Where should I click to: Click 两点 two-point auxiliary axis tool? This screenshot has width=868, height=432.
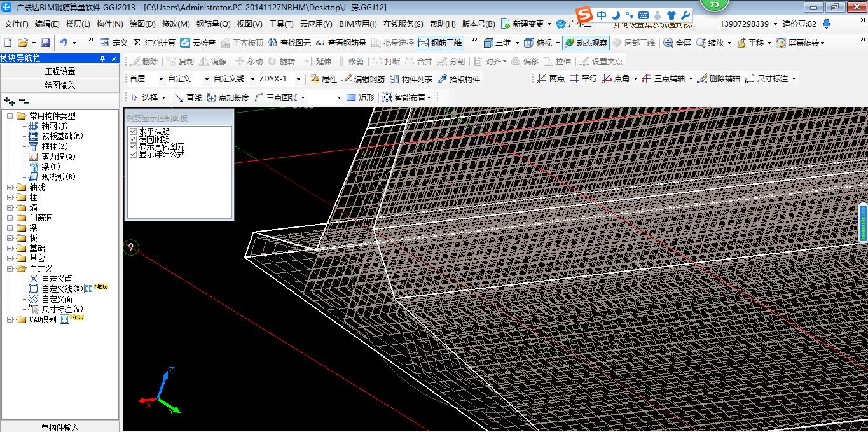551,78
